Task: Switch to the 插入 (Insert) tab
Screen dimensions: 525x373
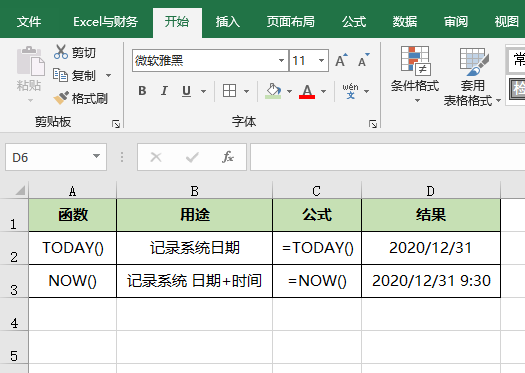Action: 228,22
